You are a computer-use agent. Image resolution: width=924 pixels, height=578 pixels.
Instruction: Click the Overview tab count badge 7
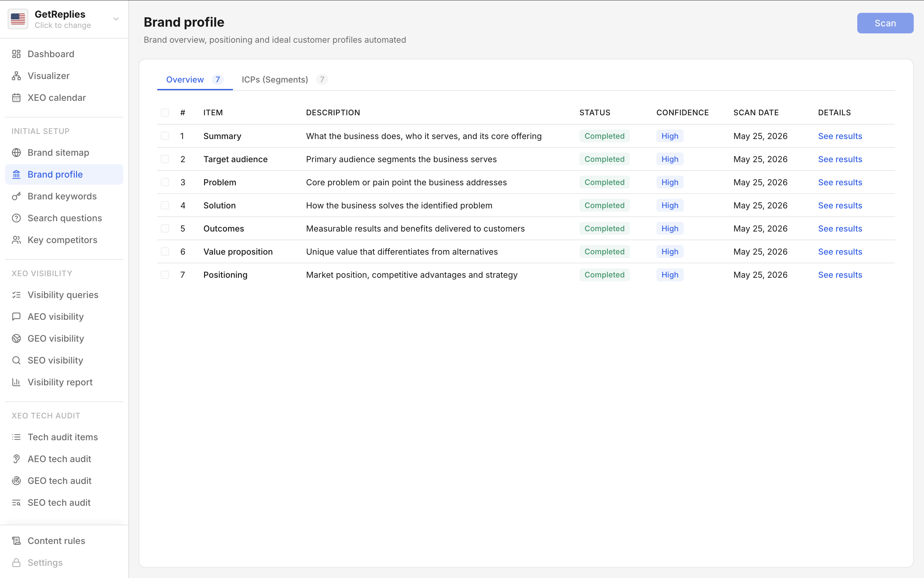[218, 80]
